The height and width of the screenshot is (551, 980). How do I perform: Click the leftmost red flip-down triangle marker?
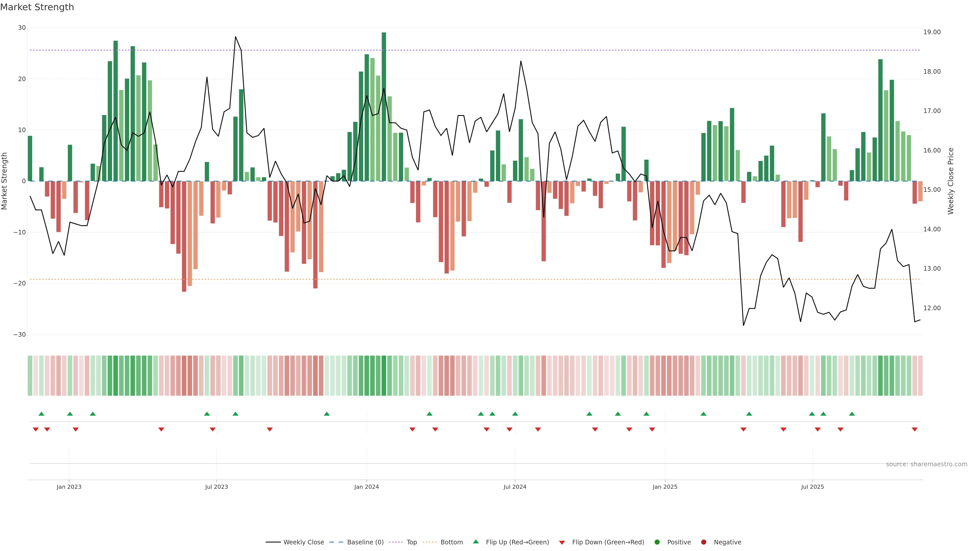pos(36,429)
